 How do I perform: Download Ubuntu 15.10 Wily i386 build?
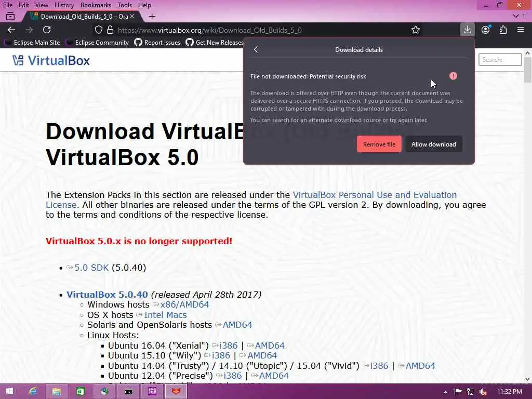pyautogui.click(x=221, y=355)
